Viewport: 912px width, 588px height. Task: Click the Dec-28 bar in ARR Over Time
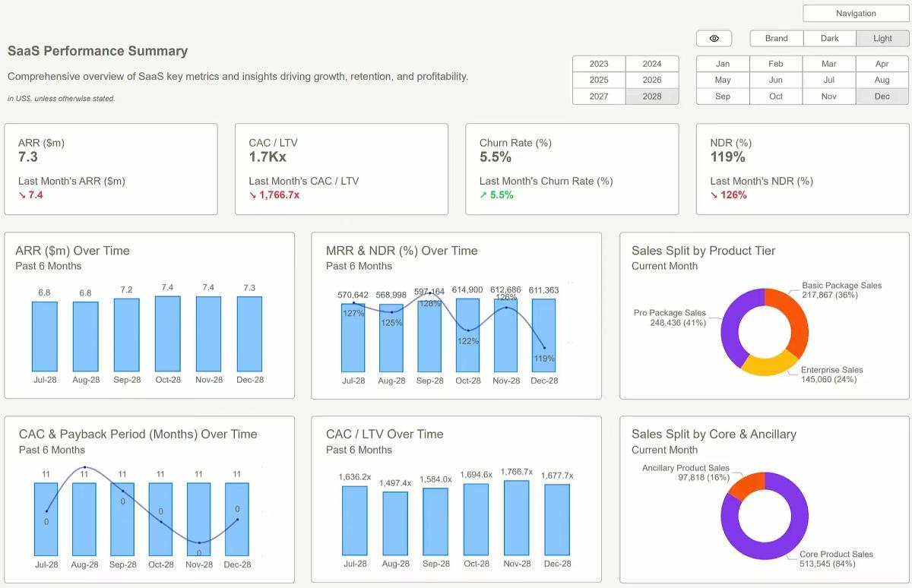point(249,334)
